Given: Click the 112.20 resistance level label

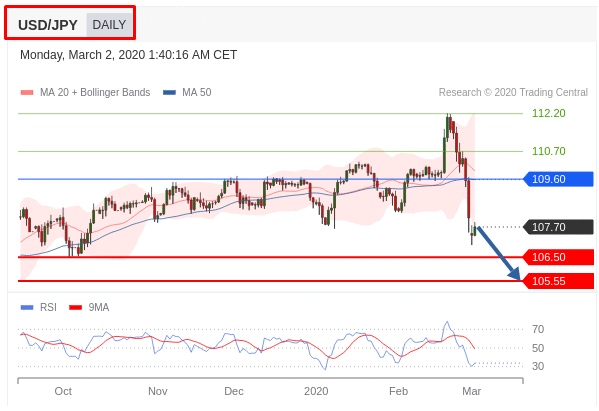Looking at the screenshot, I should (x=549, y=113).
